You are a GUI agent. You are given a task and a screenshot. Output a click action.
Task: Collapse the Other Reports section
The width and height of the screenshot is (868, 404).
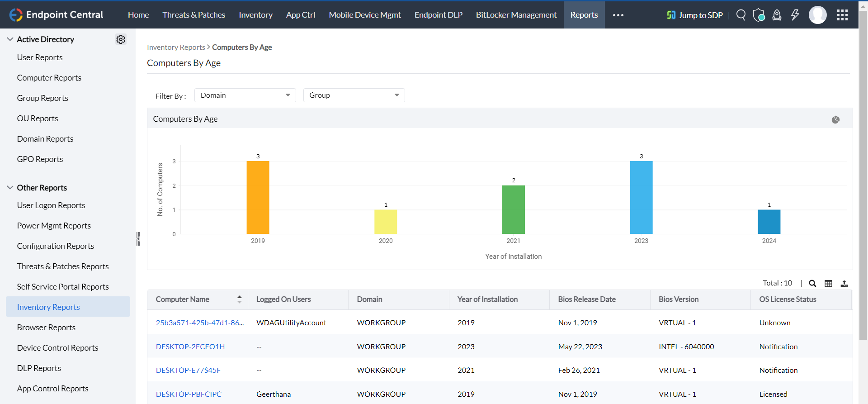[10, 188]
